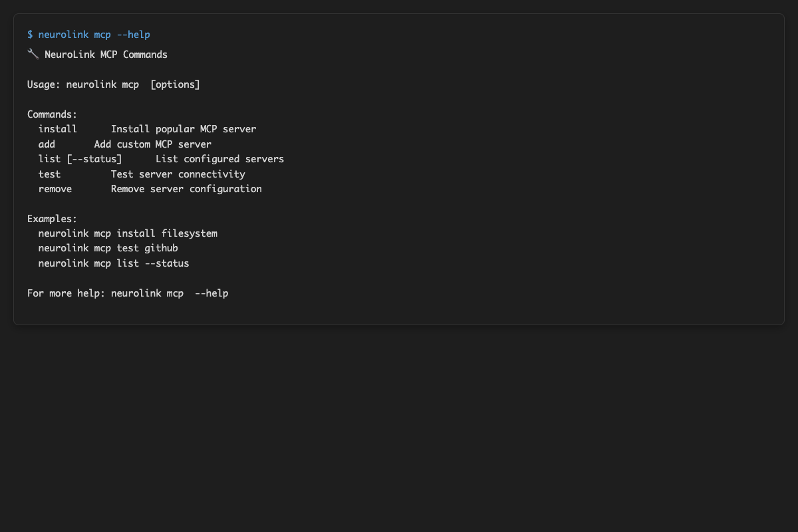Screen dimensions: 798x532
Task: Click the 'neurolink mcp list --status' example
Action: coord(114,263)
